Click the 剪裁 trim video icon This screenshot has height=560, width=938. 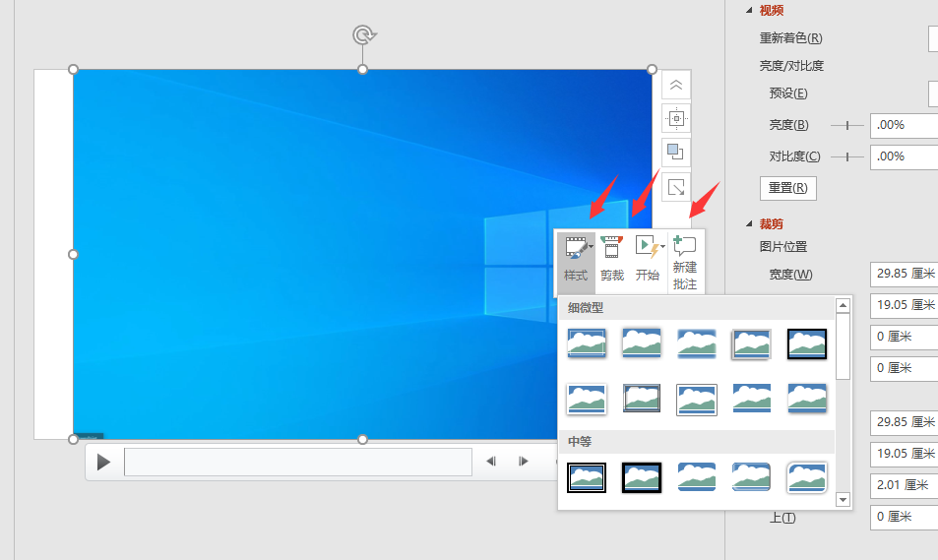[x=612, y=260]
